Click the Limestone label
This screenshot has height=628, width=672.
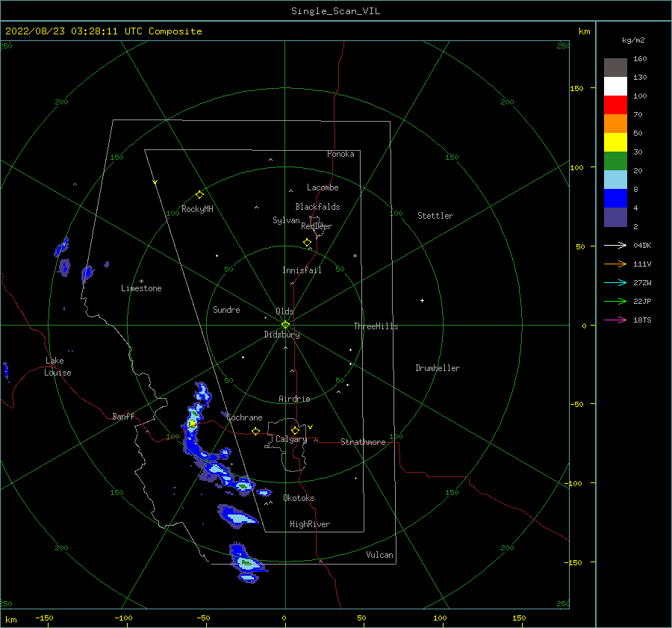(141, 288)
